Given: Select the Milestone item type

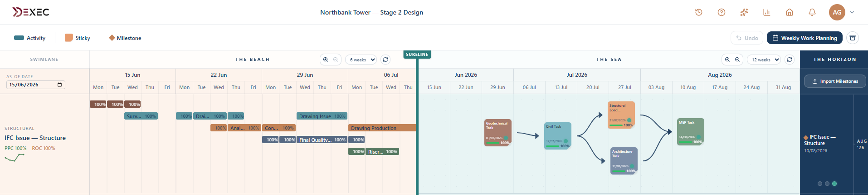Looking at the screenshot, I should [125, 38].
